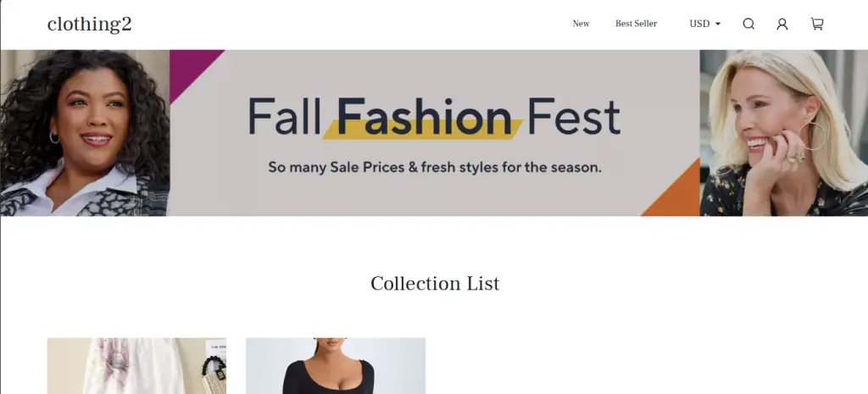Click the user account icon
Screen dimensions: 868x394
pos(782,24)
